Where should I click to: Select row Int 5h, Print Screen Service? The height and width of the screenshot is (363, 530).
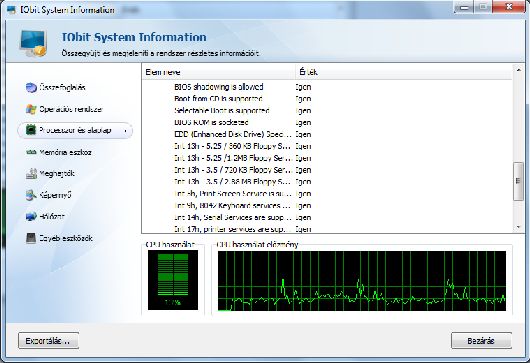[327, 194]
